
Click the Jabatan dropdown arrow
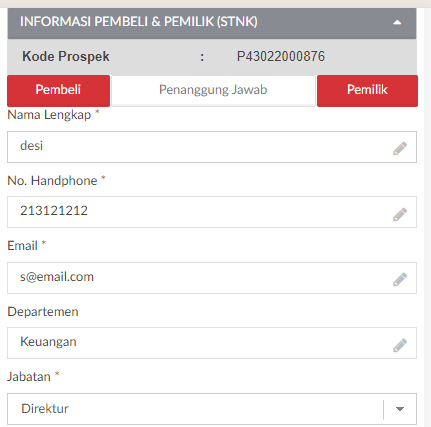[400, 409]
